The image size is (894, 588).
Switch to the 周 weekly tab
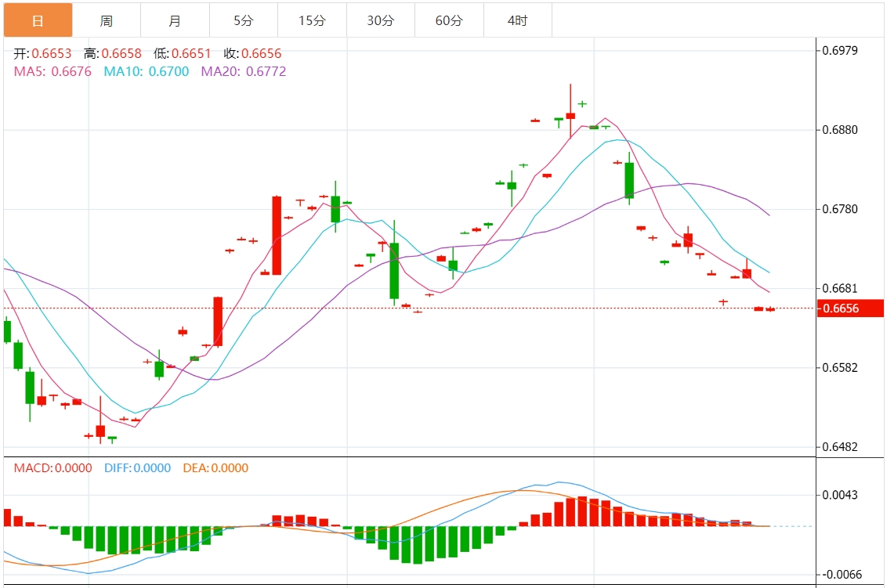pyautogui.click(x=107, y=20)
